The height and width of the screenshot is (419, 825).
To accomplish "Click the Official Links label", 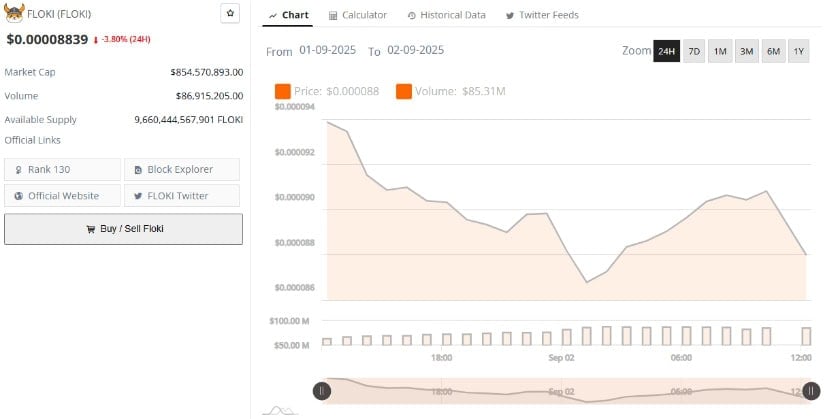I will click(x=33, y=140).
